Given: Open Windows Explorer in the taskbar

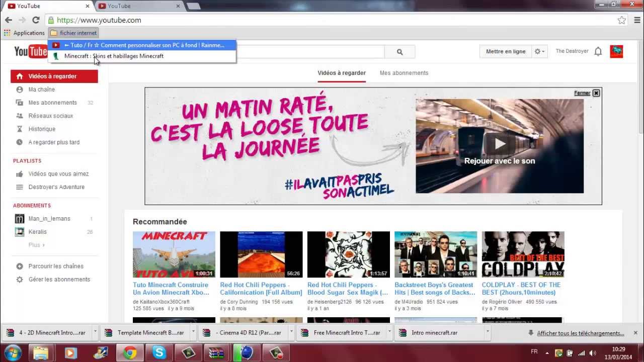Looking at the screenshot, I should [41, 352].
